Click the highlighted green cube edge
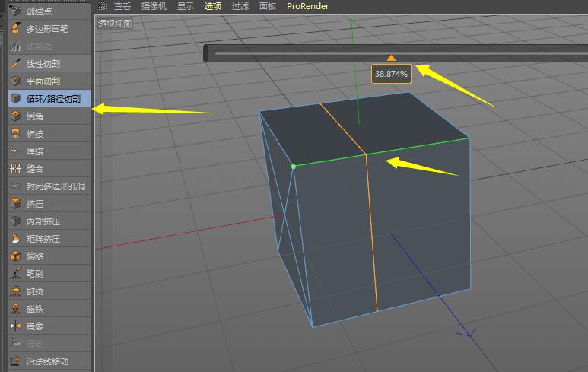This screenshot has width=588, height=372. (x=381, y=152)
